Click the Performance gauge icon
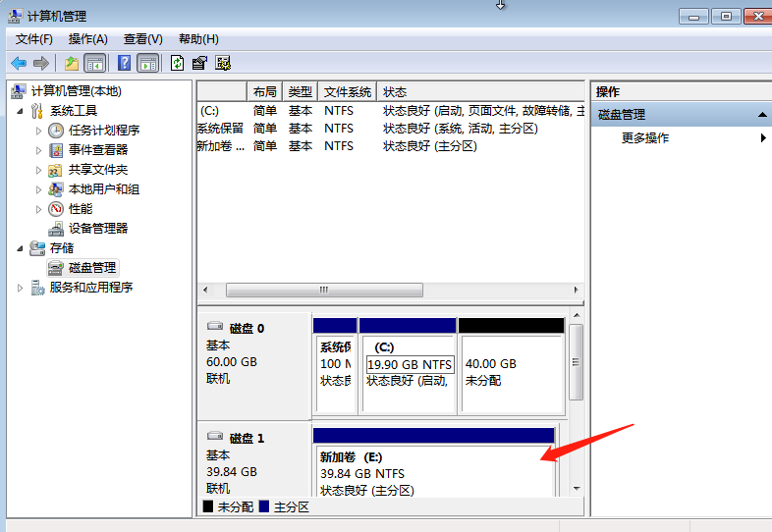This screenshot has height=532, width=772. click(56, 209)
